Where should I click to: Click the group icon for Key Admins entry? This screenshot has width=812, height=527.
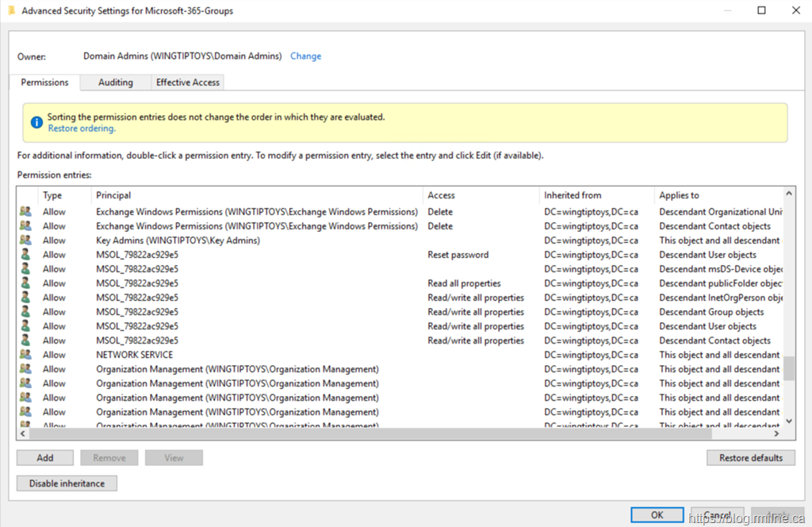(x=26, y=240)
